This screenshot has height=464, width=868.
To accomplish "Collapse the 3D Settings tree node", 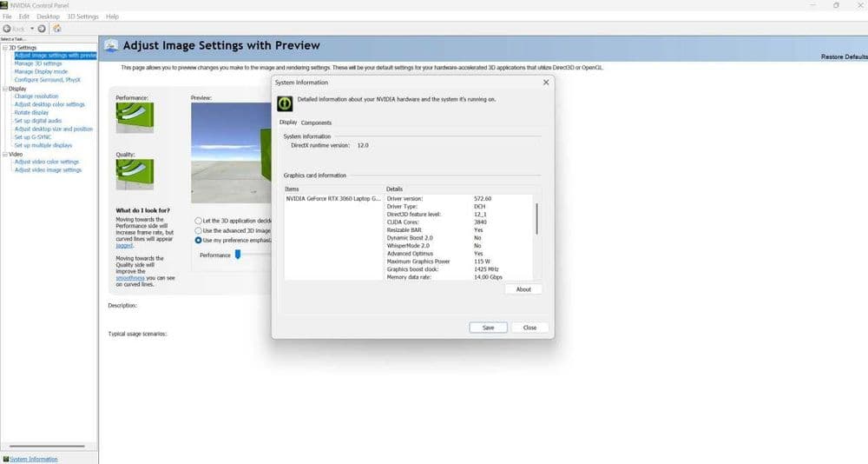I will click(5, 48).
